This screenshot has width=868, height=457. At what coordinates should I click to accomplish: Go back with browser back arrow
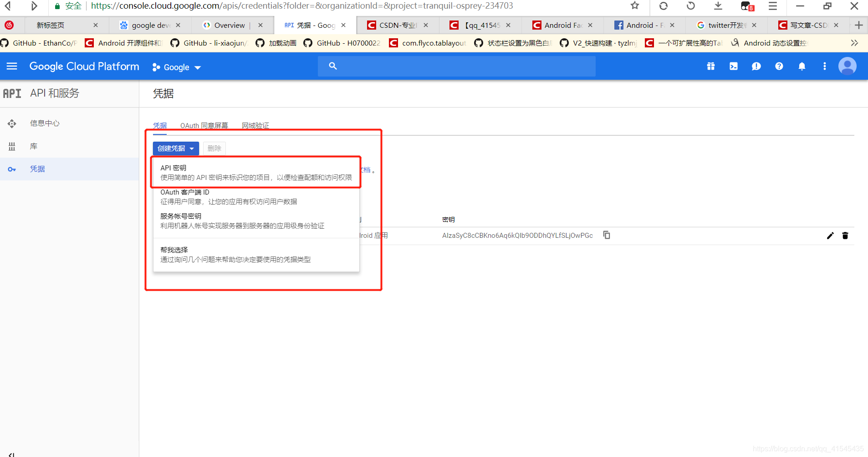pos(8,6)
